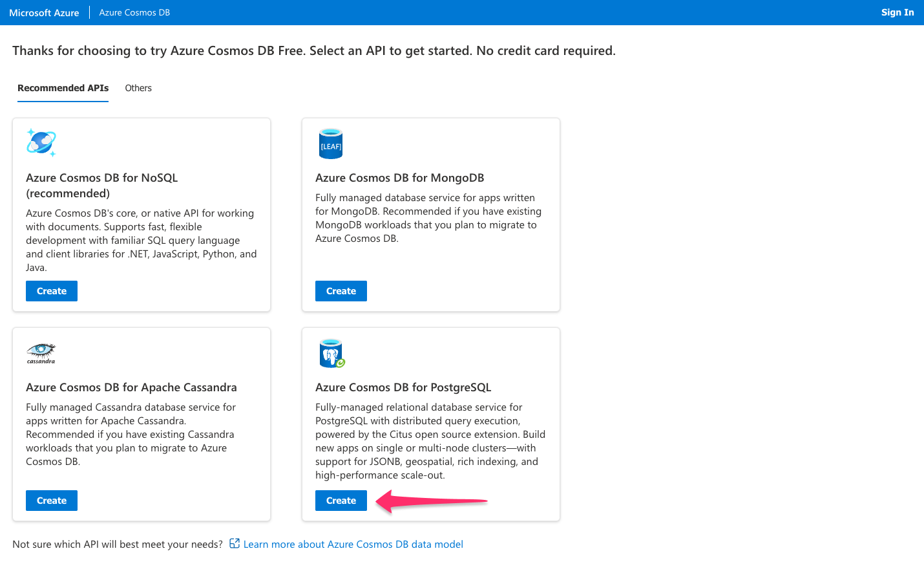The height and width of the screenshot is (562, 924).
Task: Create an Azure Cosmos DB for NoSQL account
Action: tap(51, 290)
